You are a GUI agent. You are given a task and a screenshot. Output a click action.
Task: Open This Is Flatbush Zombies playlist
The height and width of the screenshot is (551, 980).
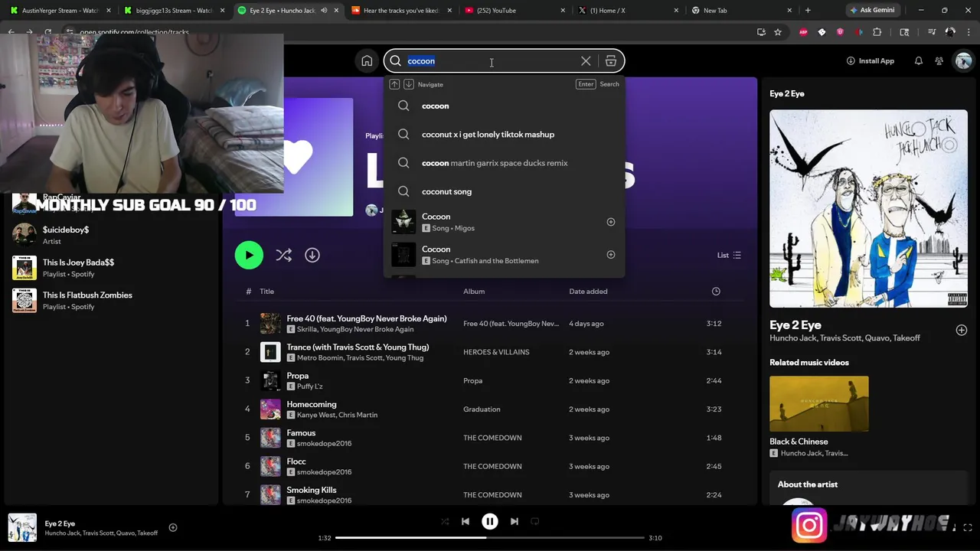(111, 301)
